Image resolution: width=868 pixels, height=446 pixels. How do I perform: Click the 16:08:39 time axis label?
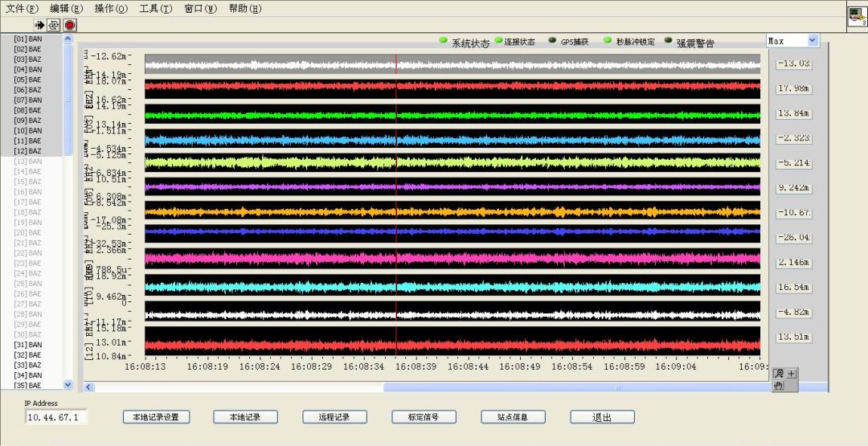coord(416,366)
